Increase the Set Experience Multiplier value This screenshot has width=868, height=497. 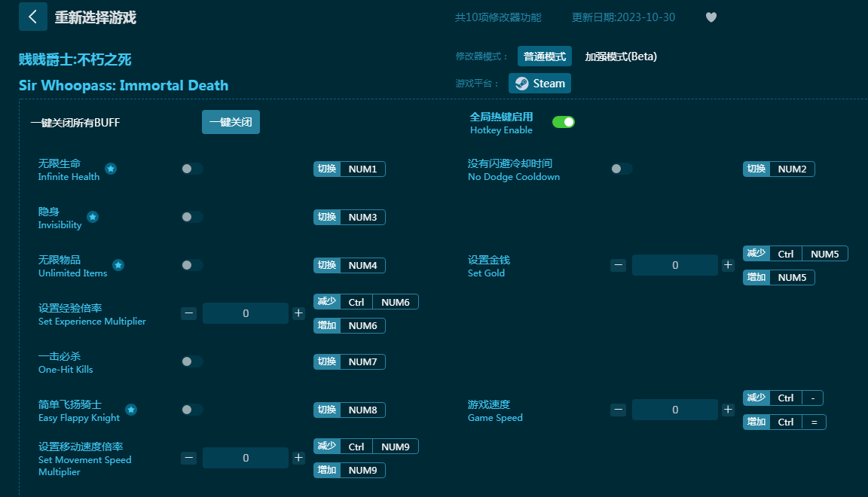coord(298,313)
